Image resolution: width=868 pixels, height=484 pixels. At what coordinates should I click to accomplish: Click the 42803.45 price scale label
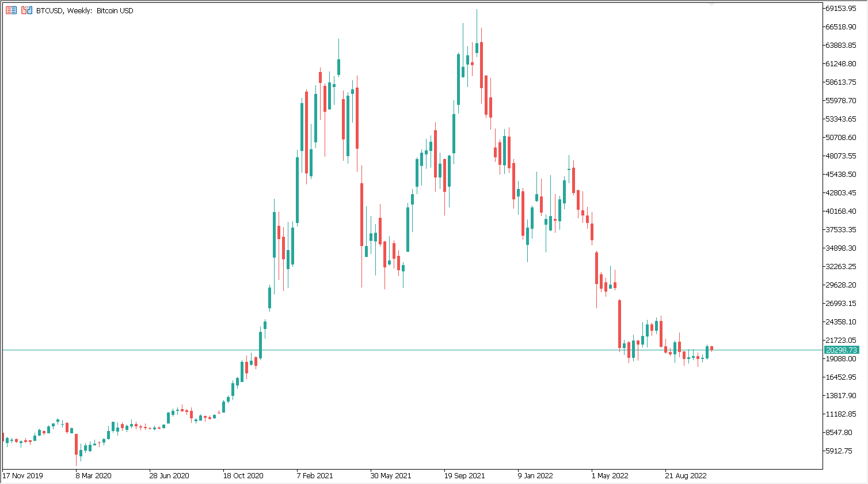[x=841, y=192]
